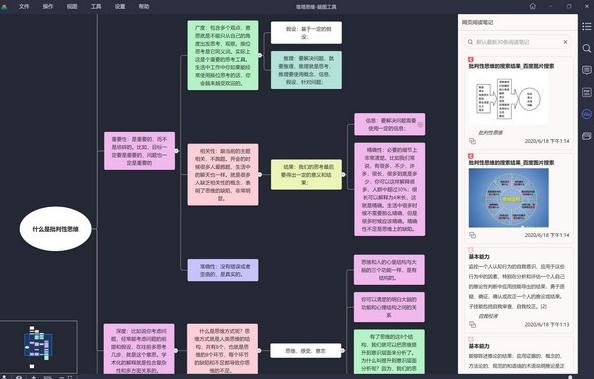Image resolution: width=594 pixels, height=379 pixels.
Task: Click the bottom-most right sidebar icon
Action: pos(586,136)
